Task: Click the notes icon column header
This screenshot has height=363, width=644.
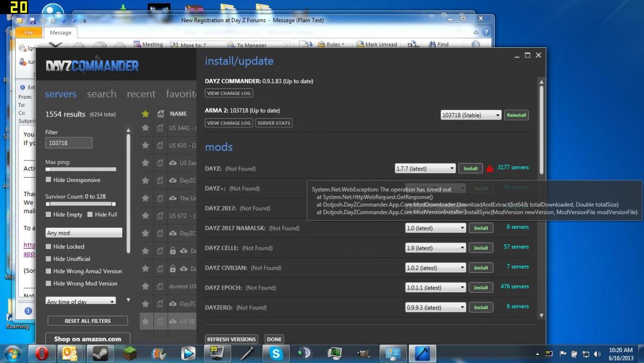Action: [x=160, y=114]
